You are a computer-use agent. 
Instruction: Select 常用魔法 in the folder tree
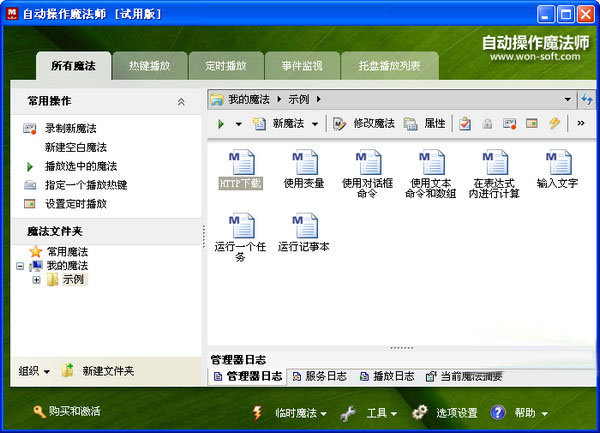coord(67,252)
